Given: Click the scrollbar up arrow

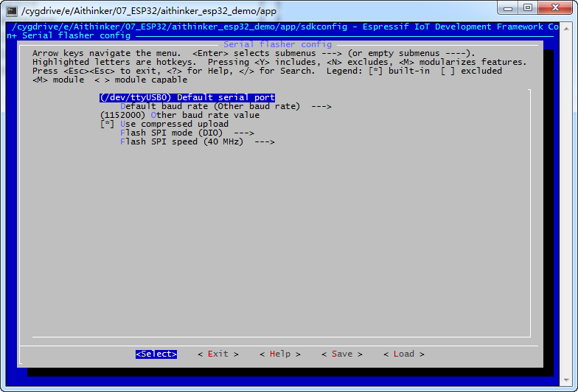Looking at the screenshot, I should click(x=566, y=28).
